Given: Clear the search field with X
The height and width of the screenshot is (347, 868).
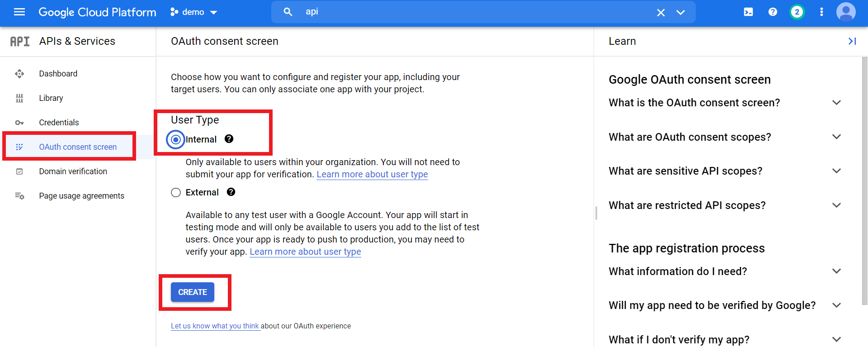Looking at the screenshot, I should 660,13.
